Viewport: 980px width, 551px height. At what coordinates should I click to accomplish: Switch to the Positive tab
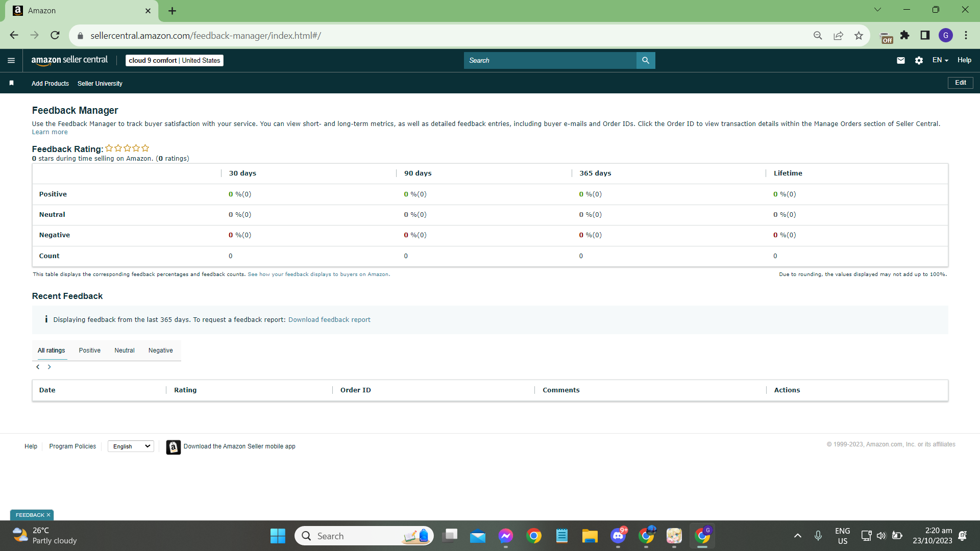coord(89,350)
